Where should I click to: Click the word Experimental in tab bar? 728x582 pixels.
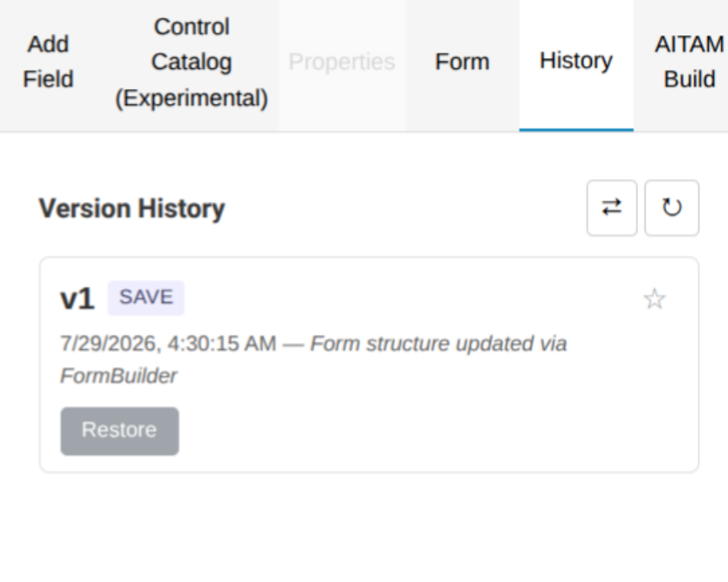pos(192,98)
